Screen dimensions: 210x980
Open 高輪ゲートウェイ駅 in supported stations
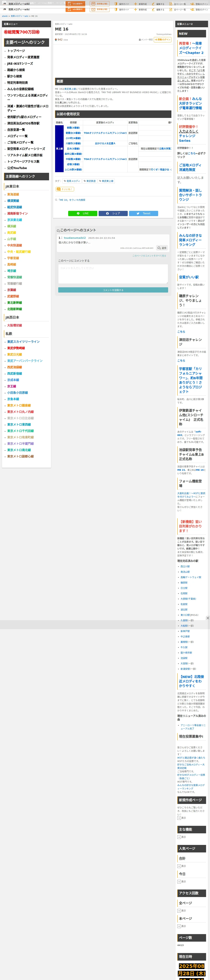pos(191,577)
